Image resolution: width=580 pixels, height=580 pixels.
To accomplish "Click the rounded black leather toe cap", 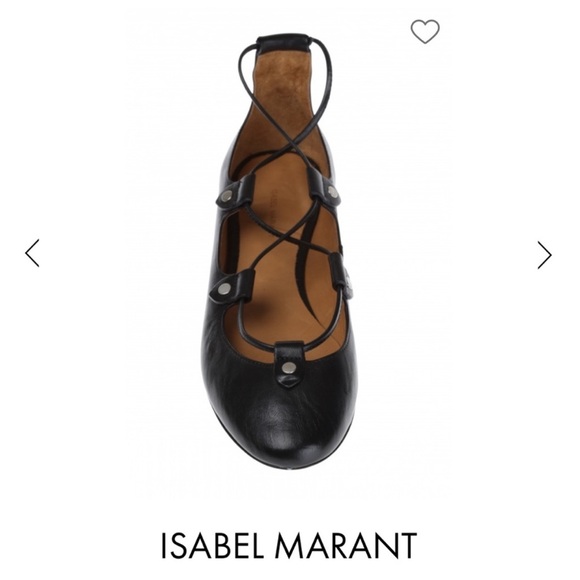I will click(281, 418).
